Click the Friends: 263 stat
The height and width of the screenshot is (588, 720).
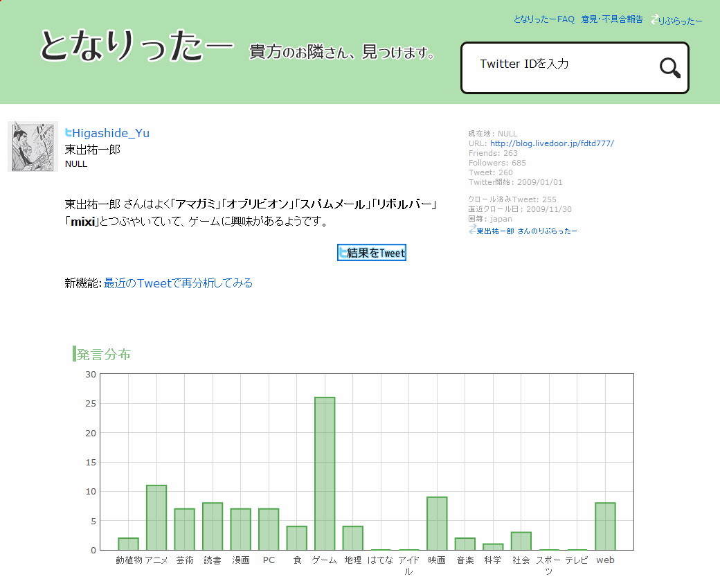(x=493, y=153)
